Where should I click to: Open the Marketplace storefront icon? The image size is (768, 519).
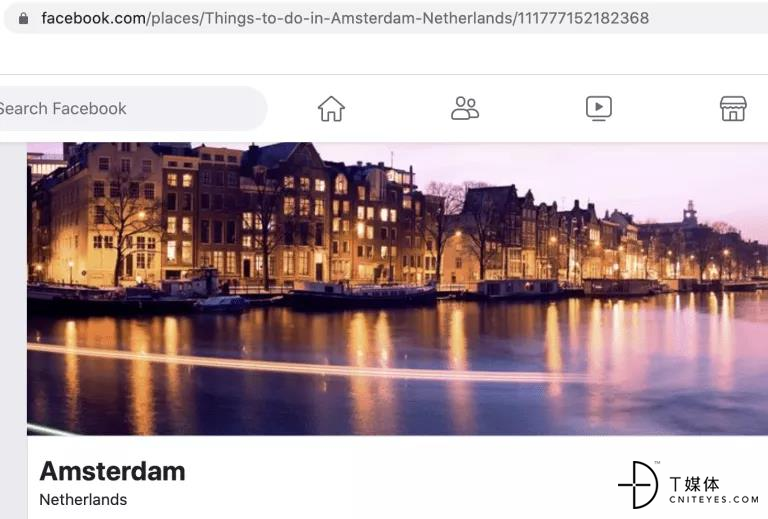(x=733, y=108)
